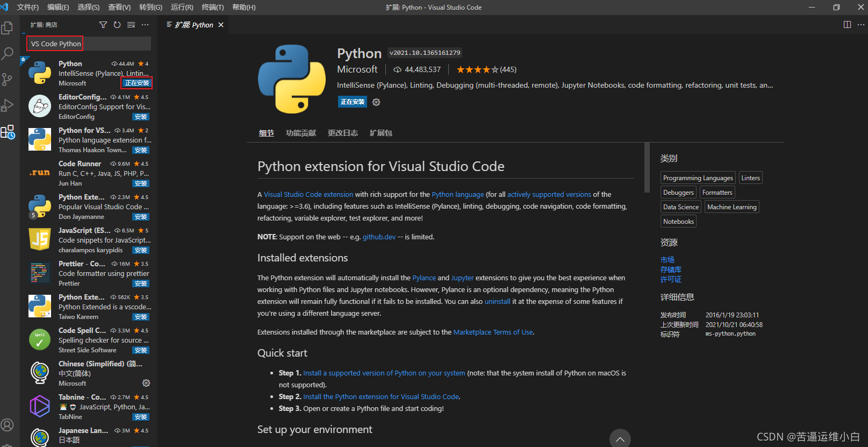868x447 pixels.
Task: Click the large Python extension logo
Action: [292, 79]
